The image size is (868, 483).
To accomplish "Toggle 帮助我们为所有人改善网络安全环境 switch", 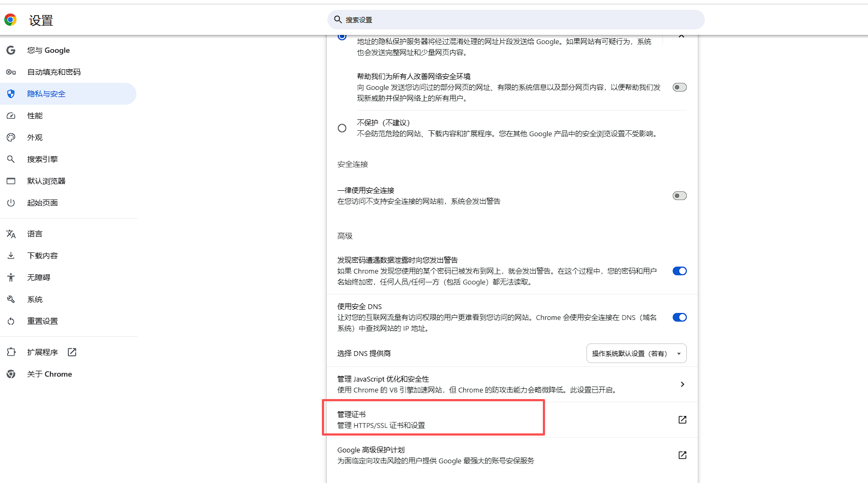I will tap(680, 87).
